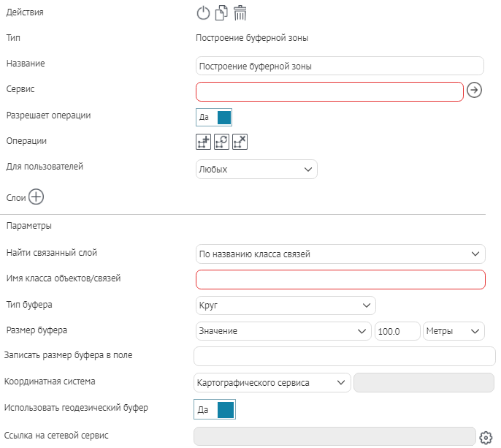Toggle the create-object operation icon
The image size is (501, 448).
tap(204, 142)
